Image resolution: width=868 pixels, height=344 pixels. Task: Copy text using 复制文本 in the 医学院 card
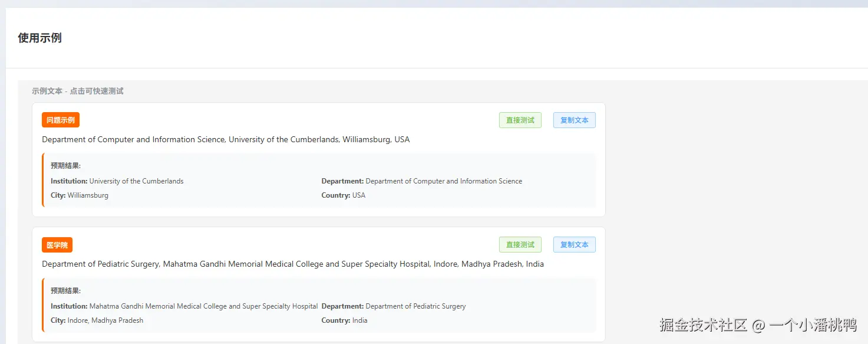point(574,245)
